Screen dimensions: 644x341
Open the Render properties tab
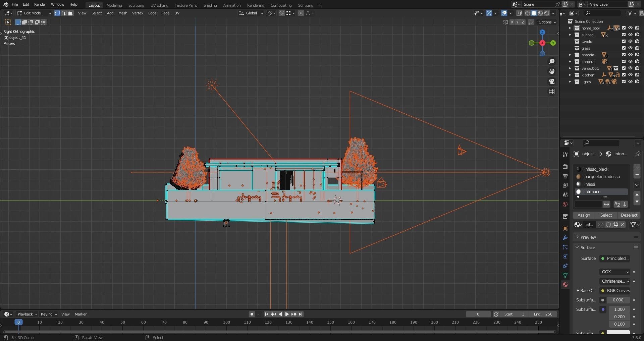coord(565,167)
